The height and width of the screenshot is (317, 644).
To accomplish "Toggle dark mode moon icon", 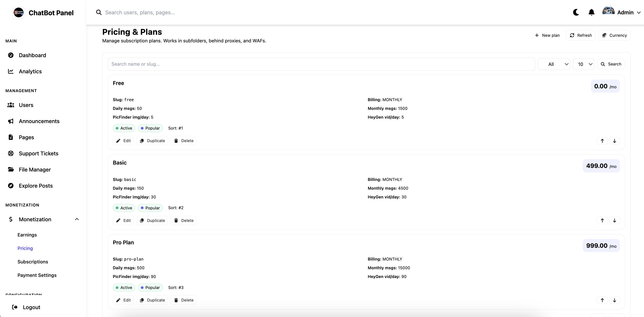I will click(576, 12).
